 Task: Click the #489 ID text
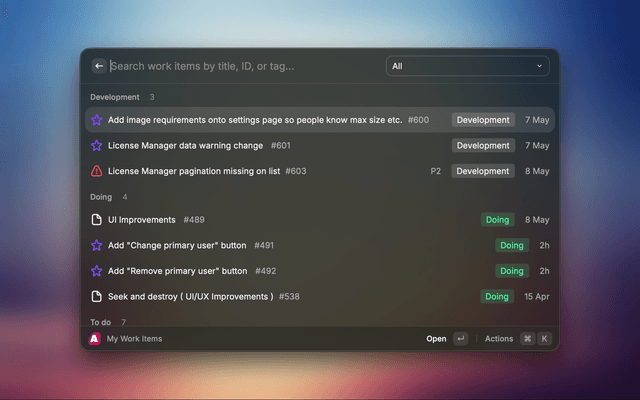point(194,220)
